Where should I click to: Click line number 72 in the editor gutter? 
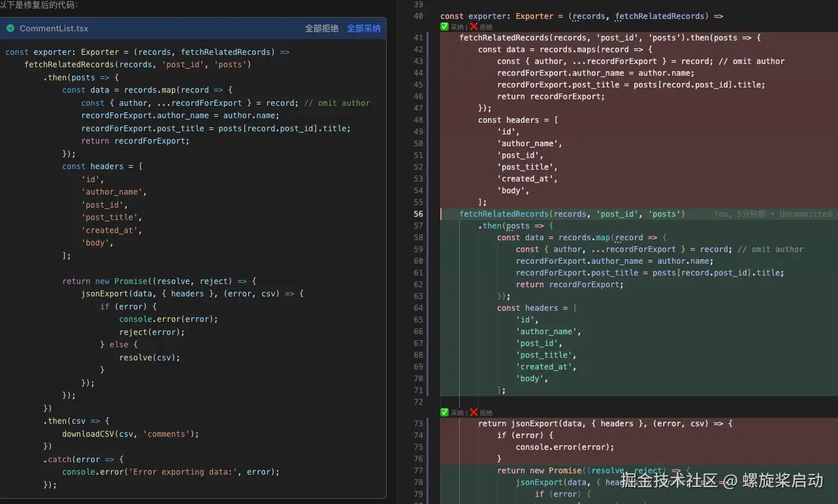[x=418, y=402]
